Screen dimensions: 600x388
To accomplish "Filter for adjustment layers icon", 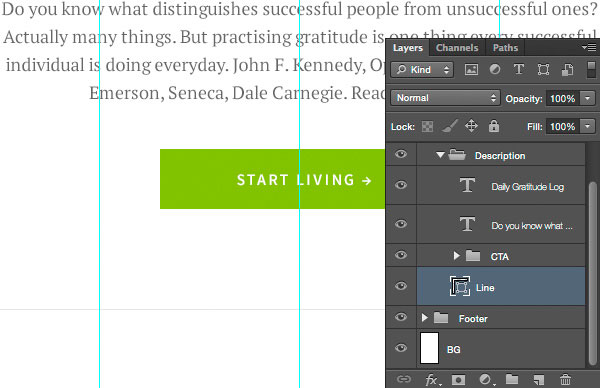I will pyautogui.click(x=495, y=70).
